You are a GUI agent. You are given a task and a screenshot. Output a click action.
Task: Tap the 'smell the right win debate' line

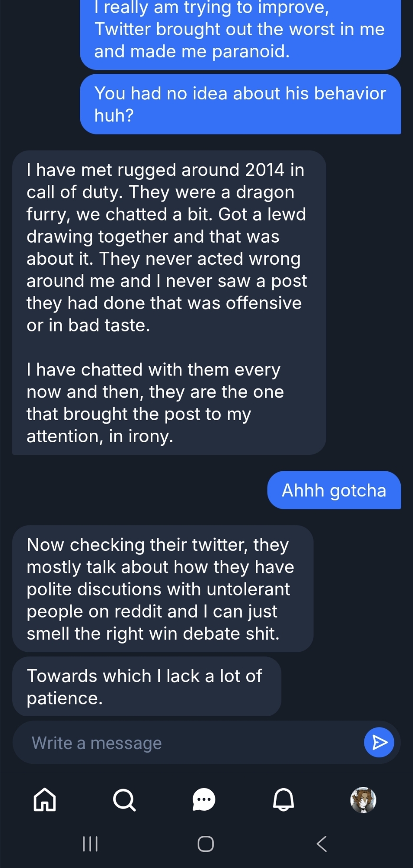(x=153, y=634)
